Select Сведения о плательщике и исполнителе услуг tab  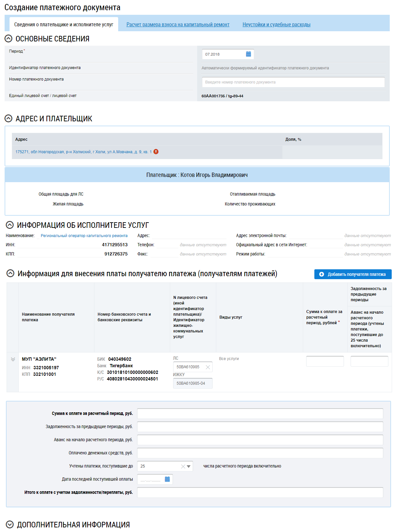(x=64, y=25)
